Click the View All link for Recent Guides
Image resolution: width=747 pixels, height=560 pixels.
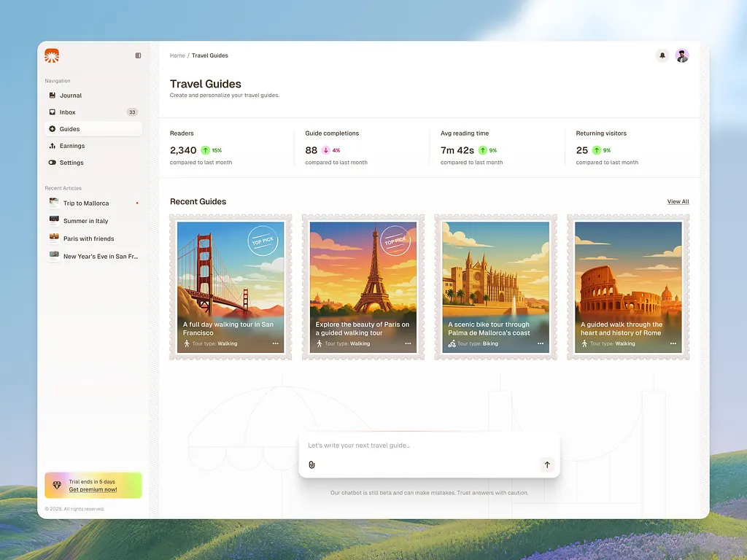pos(678,201)
